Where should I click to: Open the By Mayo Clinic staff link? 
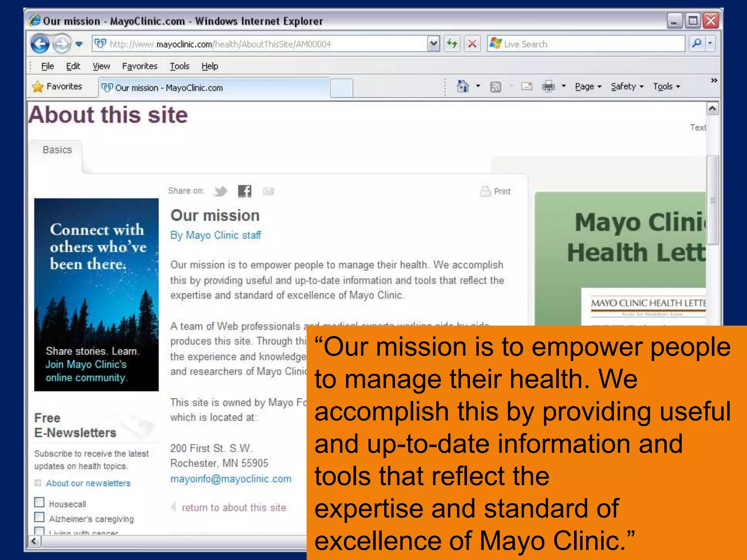[x=216, y=235]
